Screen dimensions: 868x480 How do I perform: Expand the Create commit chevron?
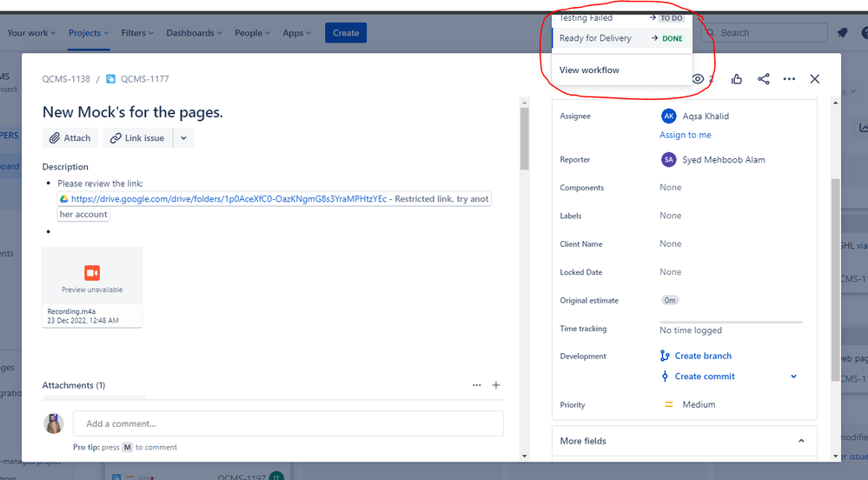793,377
